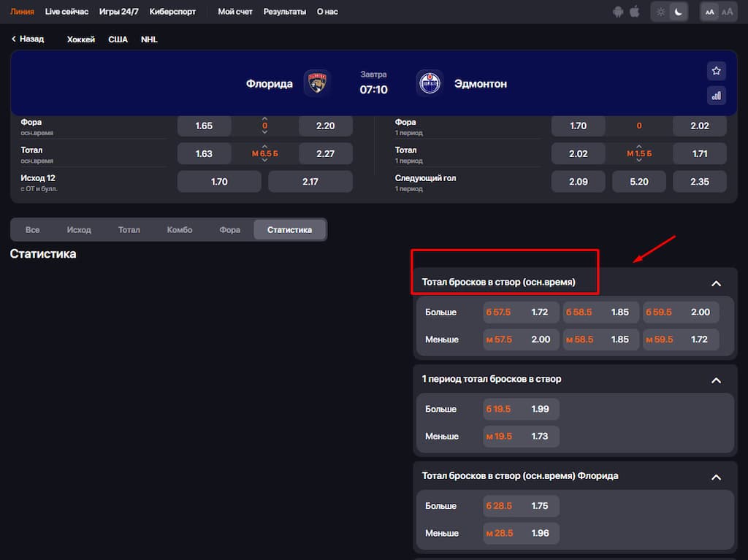
Task: Decrease the main-time Фора handicap value
Action: pyautogui.click(x=264, y=133)
